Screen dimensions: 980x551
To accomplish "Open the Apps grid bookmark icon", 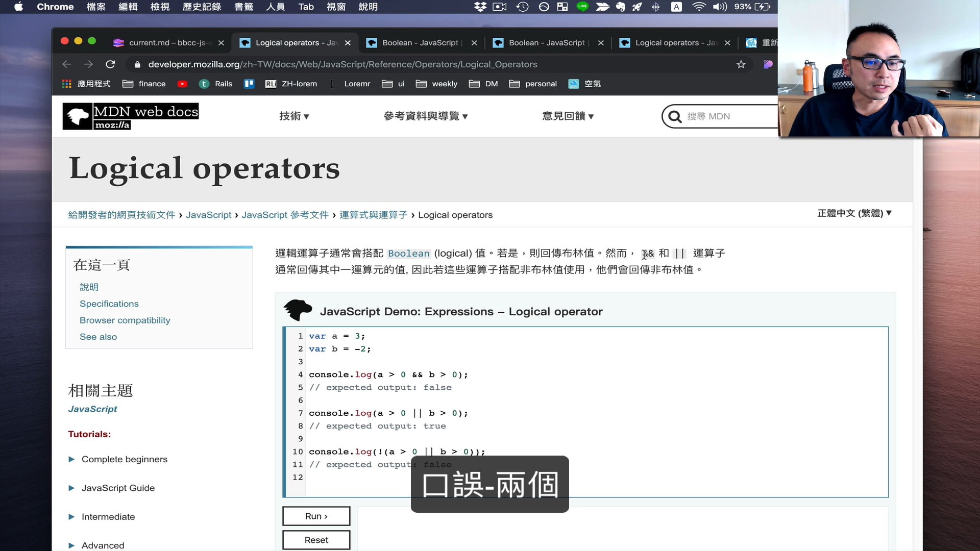I will 67,84.
